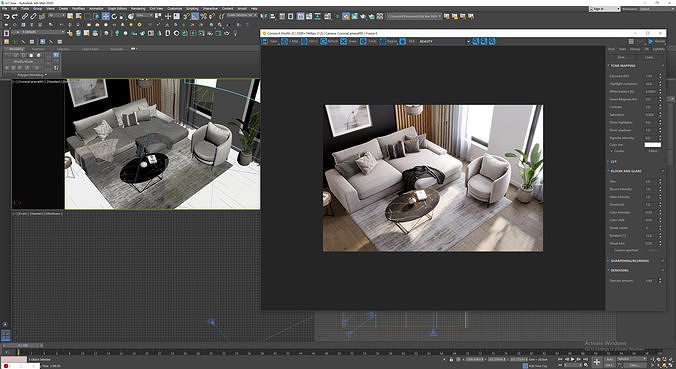The width and height of the screenshot is (676, 369).
Task: Click the Save icon in Corona frame buffer
Action: (265, 41)
